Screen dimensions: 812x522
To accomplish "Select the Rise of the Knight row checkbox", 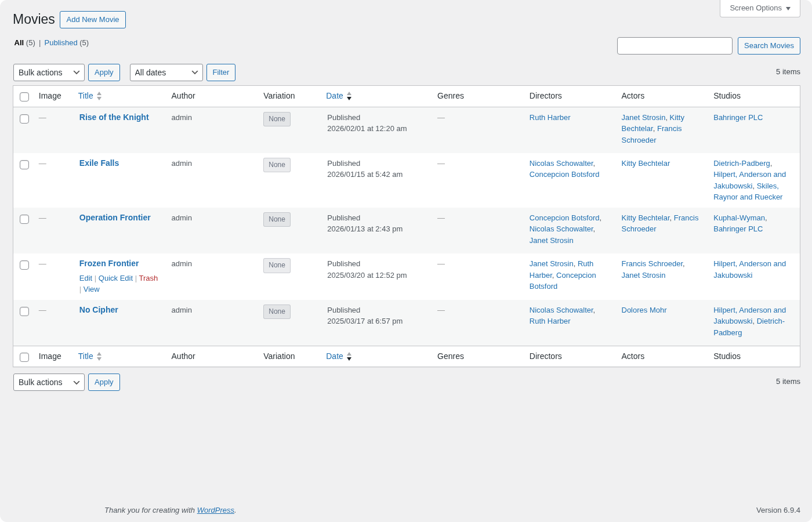I will click(24, 119).
